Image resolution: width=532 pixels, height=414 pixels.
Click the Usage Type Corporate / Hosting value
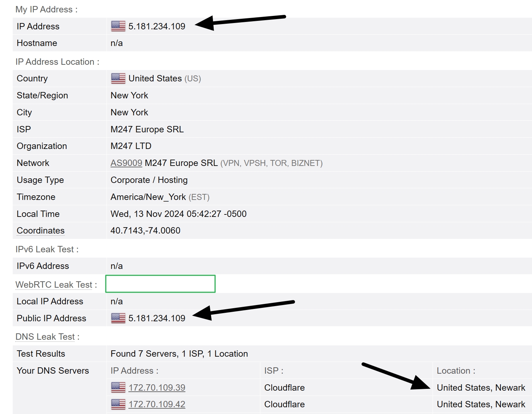pos(149,180)
